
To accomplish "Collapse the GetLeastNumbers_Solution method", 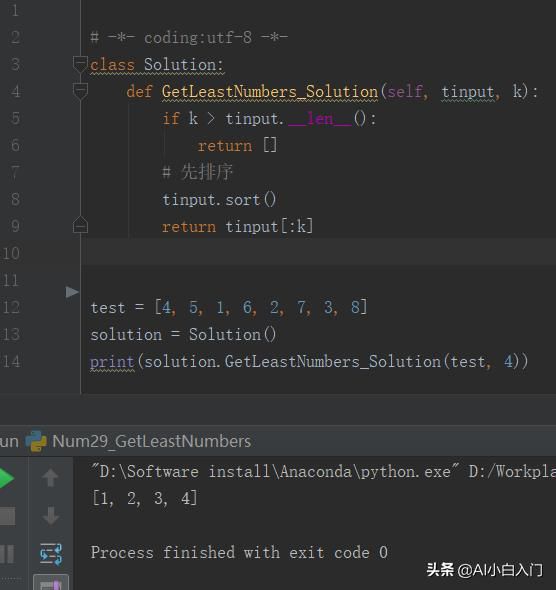I will point(80,91).
